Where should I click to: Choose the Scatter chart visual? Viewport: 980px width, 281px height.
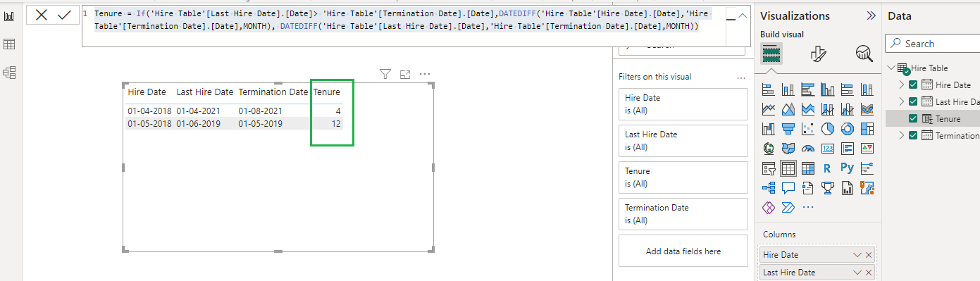(x=808, y=129)
